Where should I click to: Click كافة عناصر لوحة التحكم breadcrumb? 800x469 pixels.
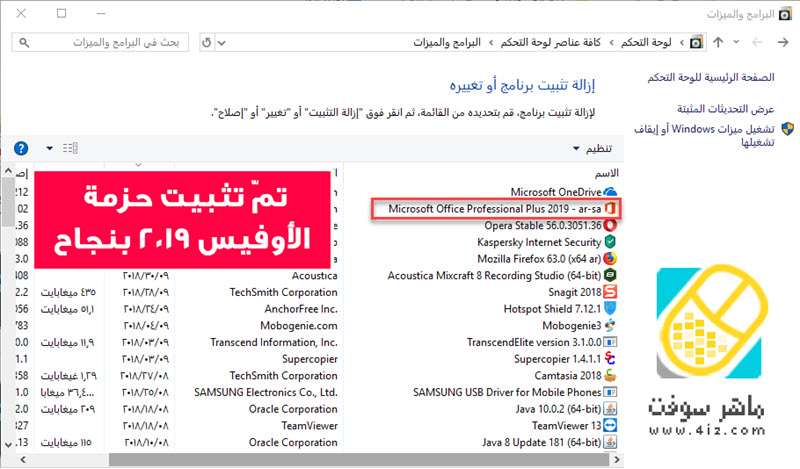(x=551, y=42)
